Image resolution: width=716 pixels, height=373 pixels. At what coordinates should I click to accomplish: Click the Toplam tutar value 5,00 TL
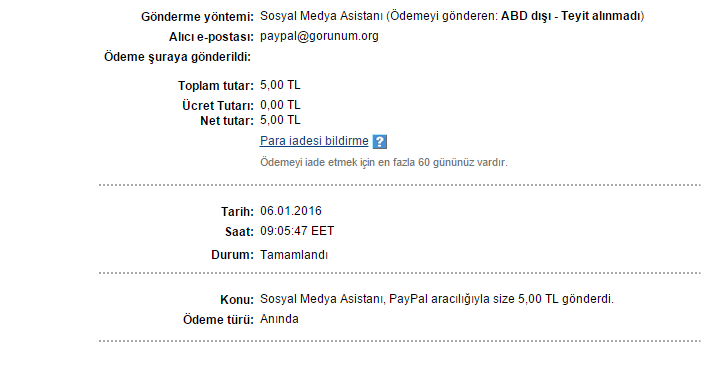(x=280, y=85)
